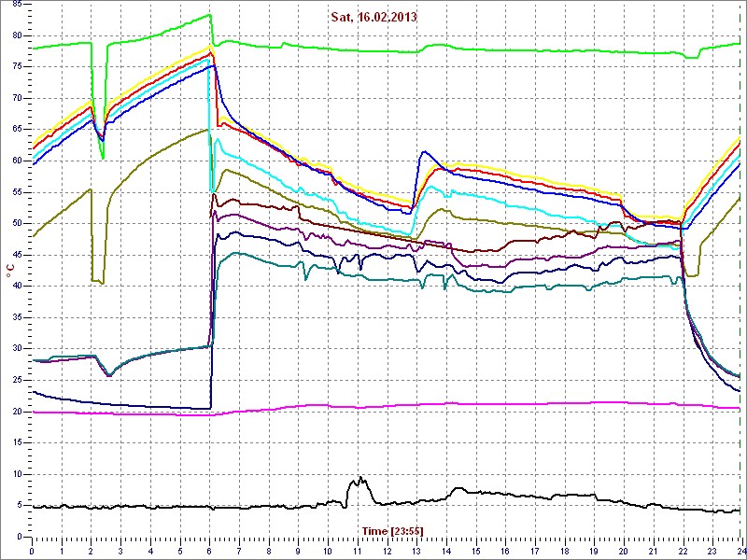Click temperature scale value 75
Viewport: 747px width, 560px height.
tap(17, 67)
